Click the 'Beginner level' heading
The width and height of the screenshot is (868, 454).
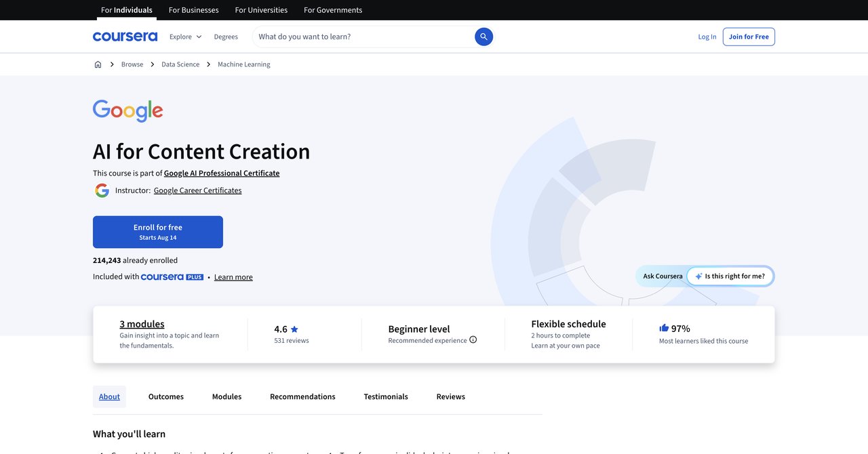coord(419,329)
